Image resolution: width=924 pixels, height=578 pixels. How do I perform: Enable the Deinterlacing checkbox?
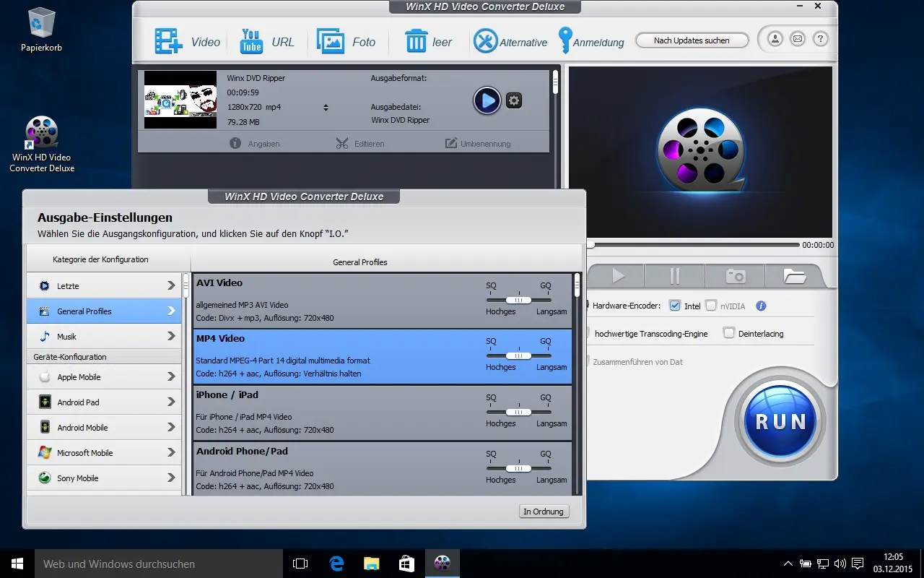click(x=729, y=333)
